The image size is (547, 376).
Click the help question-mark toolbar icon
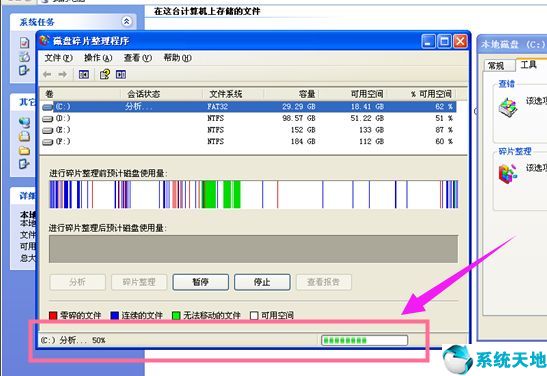pyautogui.click(x=105, y=74)
